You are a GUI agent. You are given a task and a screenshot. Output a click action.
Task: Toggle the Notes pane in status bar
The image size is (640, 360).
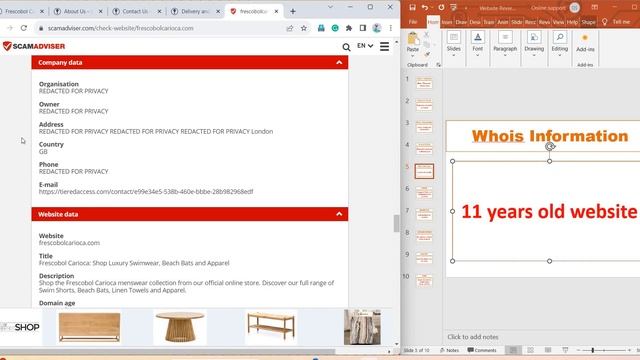pos(449,350)
